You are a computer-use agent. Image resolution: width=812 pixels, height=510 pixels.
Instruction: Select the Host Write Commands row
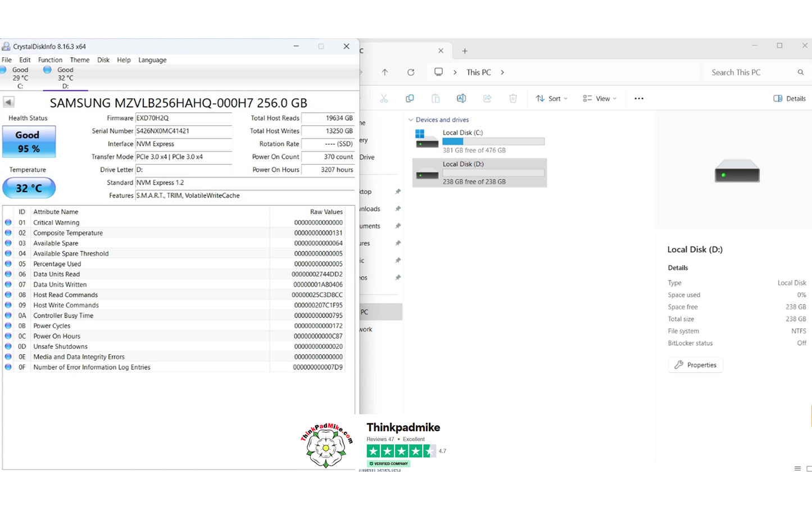click(x=174, y=305)
